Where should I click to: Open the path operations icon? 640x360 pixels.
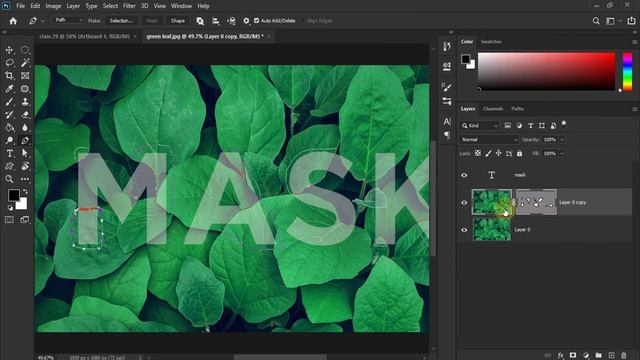coord(200,21)
